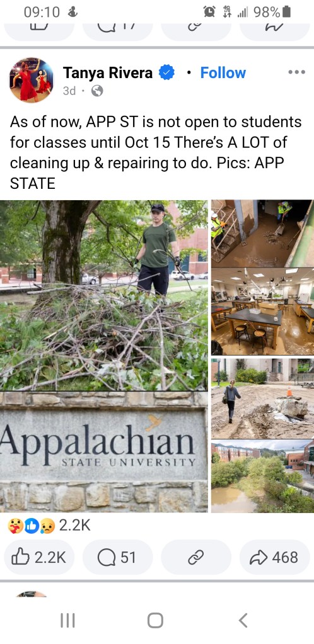Tap the Android back button
314x644 pixels.
[x=243, y=620]
